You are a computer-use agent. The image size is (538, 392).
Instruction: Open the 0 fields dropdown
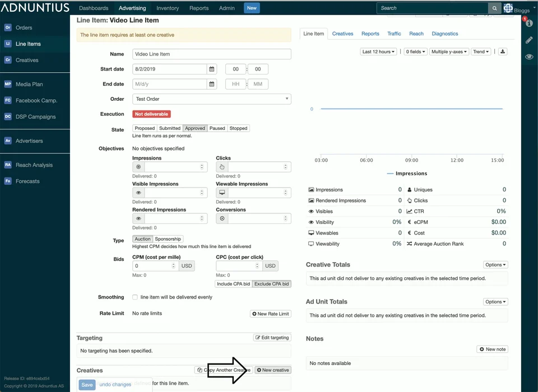(x=415, y=52)
